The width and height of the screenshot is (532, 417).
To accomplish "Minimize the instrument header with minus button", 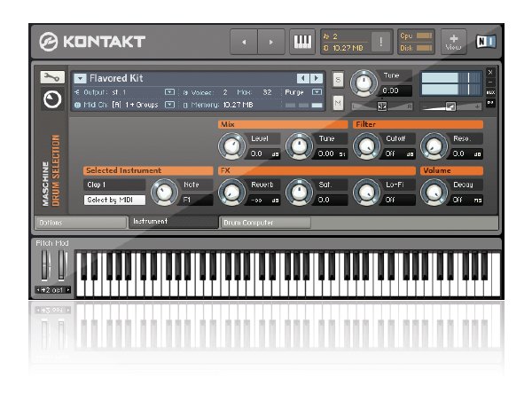I will [490, 83].
